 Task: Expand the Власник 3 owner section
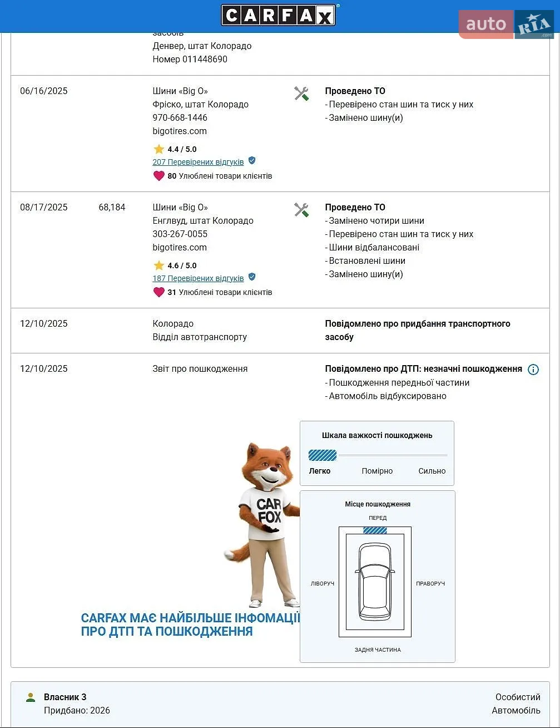click(x=280, y=704)
